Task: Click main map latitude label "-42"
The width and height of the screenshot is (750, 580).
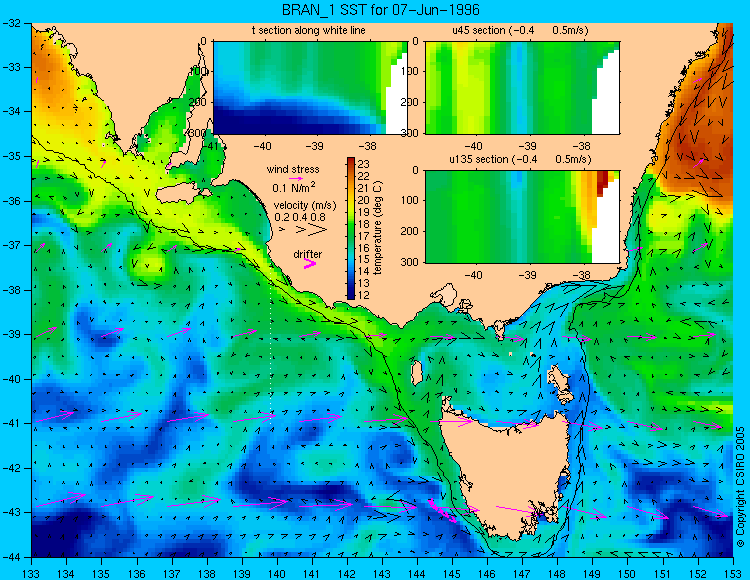Action: click(x=12, y=468)
